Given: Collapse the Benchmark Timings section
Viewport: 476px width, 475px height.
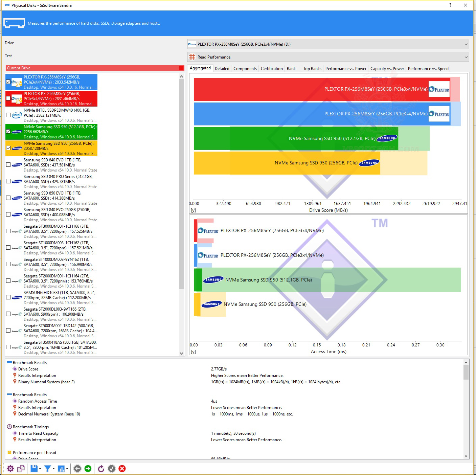Looking at the screenshot, I should 9,427.
